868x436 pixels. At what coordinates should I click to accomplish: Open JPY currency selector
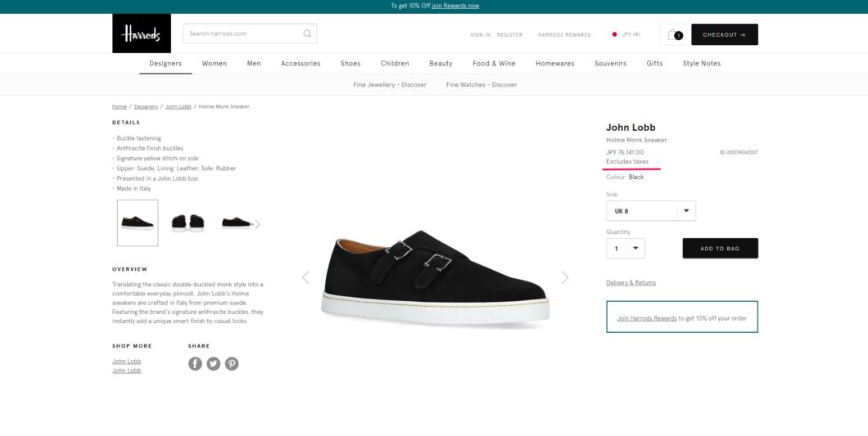(626, 34)
